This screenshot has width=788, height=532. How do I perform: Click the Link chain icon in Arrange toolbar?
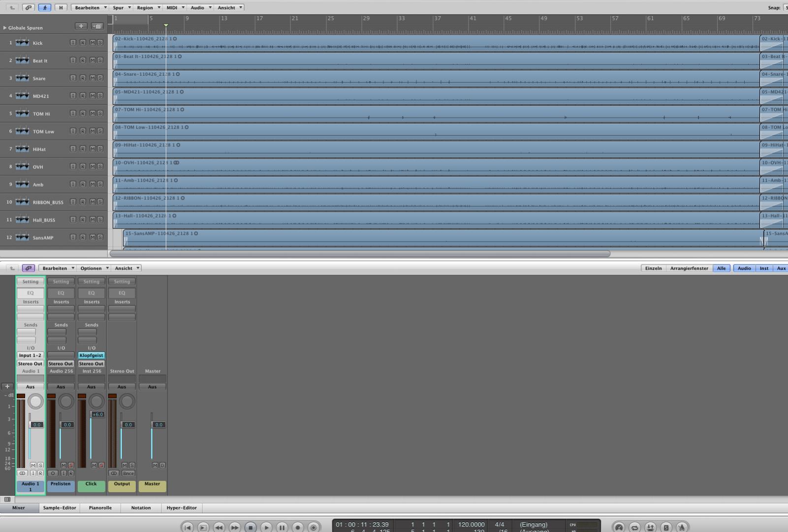(29, 7)
